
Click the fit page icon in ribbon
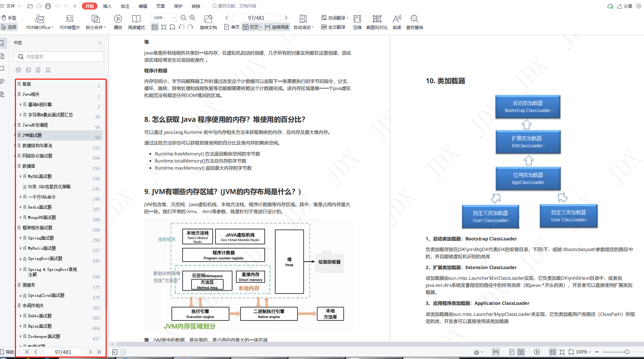tap(164, 27)
